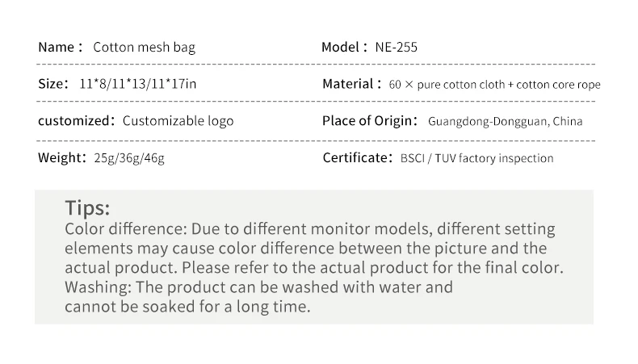The height and width of the screenshot is (364, 638).
Task: Click the 'Model:' label
Action: coord(345,47)
